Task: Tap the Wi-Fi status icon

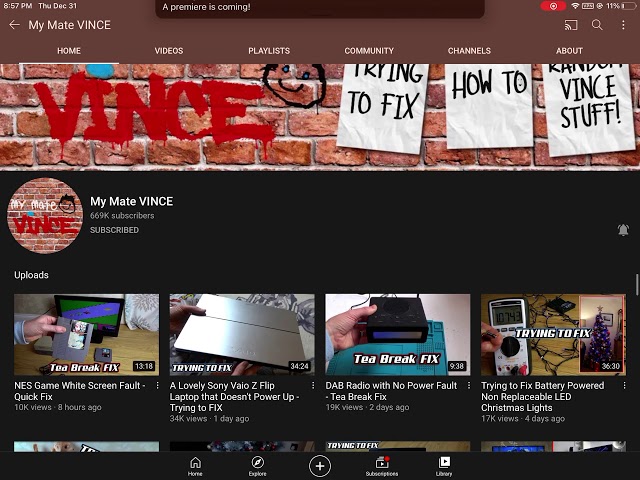Action: click(x=575, y=6)
